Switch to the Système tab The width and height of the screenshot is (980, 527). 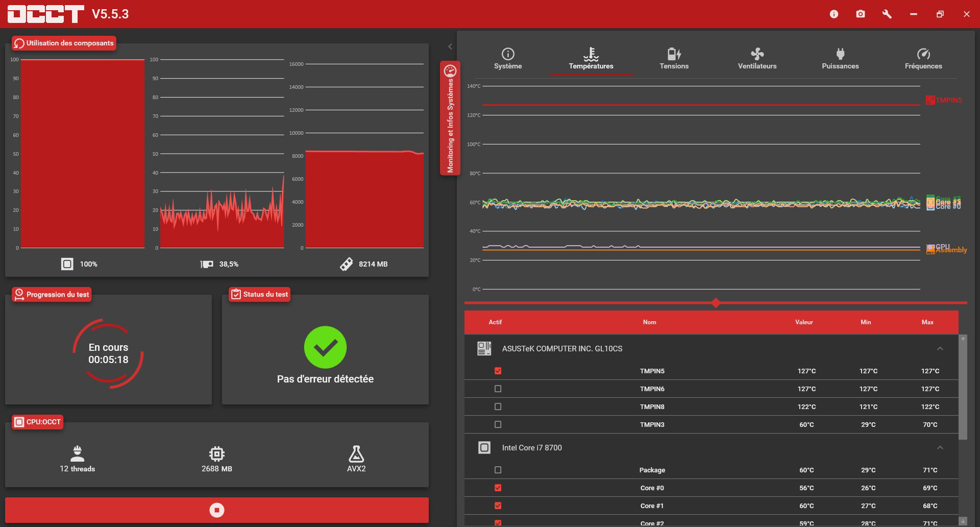pos(508,59)
